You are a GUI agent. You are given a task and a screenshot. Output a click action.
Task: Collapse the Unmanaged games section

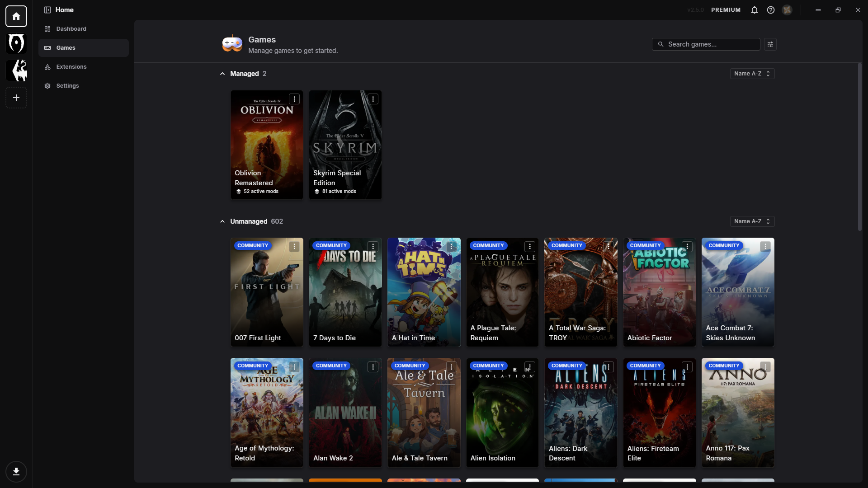point(222,221)
